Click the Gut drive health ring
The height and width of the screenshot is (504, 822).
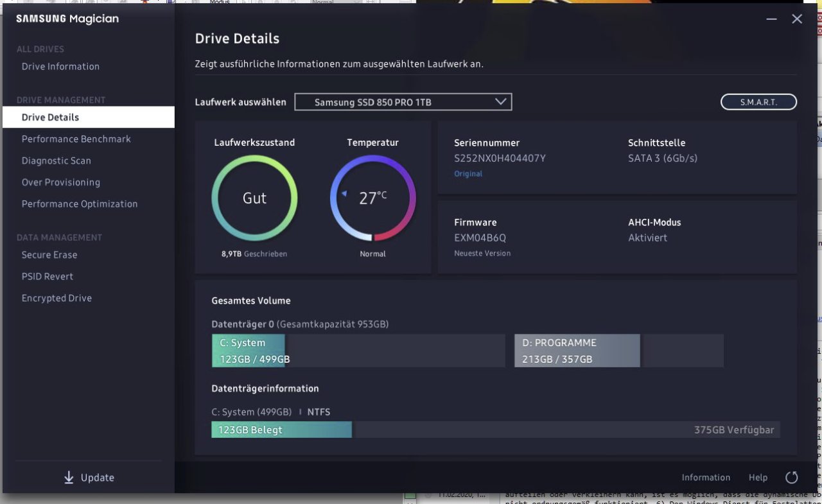tap(254, 198)
